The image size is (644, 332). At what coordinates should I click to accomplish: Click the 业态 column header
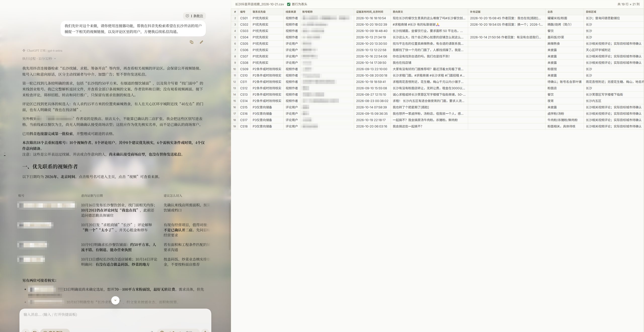564,12
